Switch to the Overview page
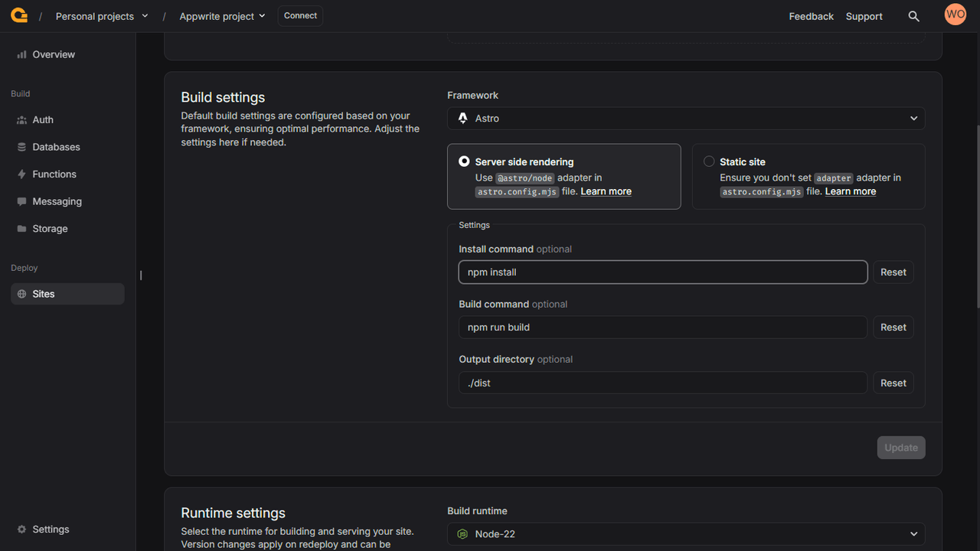 click(x=52, y=54)
